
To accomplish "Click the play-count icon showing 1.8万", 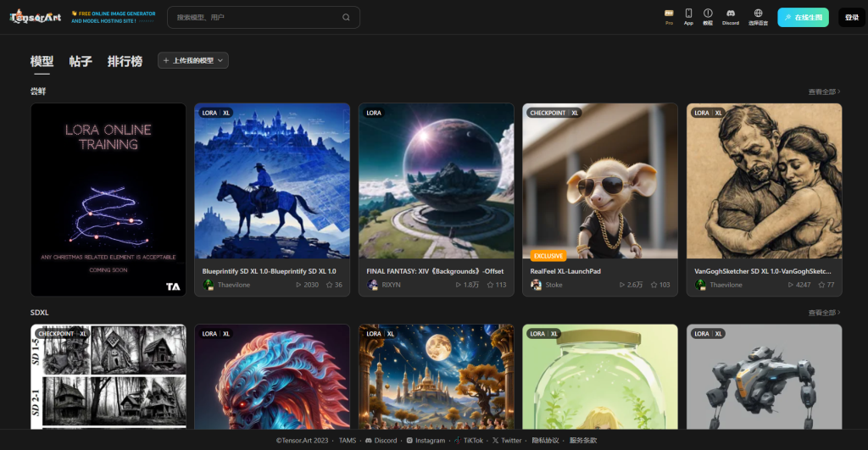I will 458,285.
